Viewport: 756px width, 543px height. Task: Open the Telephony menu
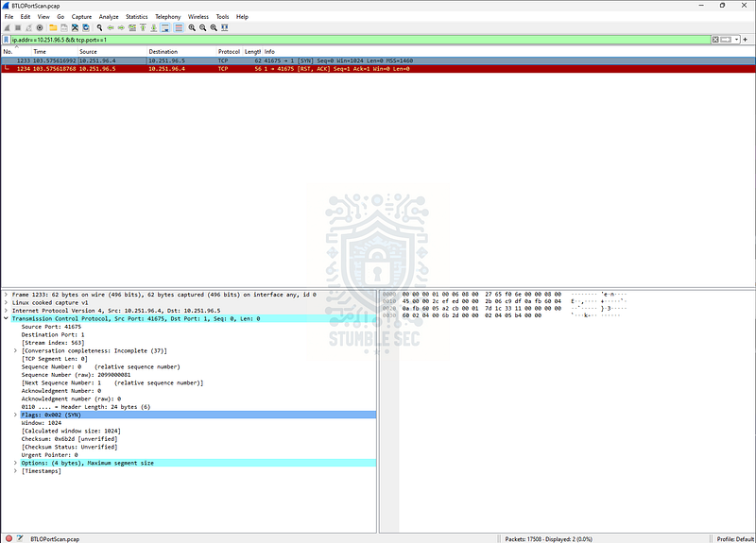pyautogui.click(x=167, y=16)
